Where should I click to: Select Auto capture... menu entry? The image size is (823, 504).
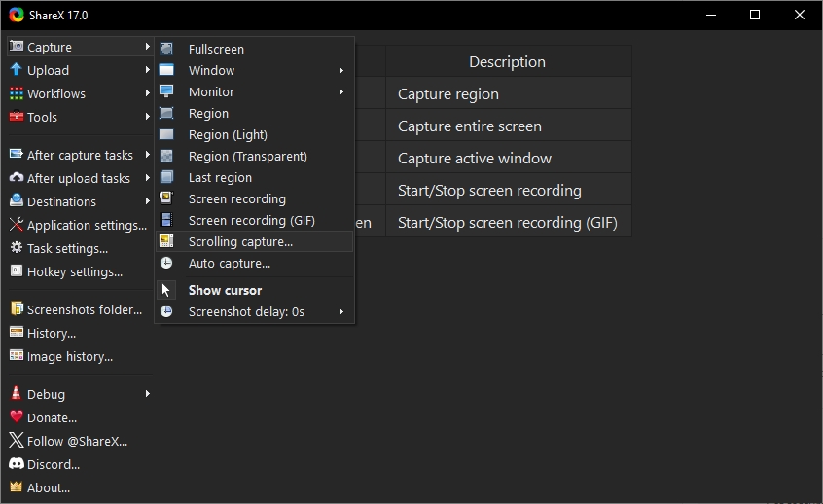[x=255, y=263]
